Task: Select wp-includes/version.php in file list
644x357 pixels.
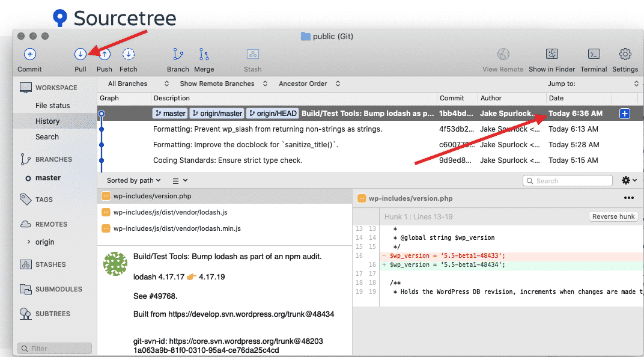Action: 225,196
